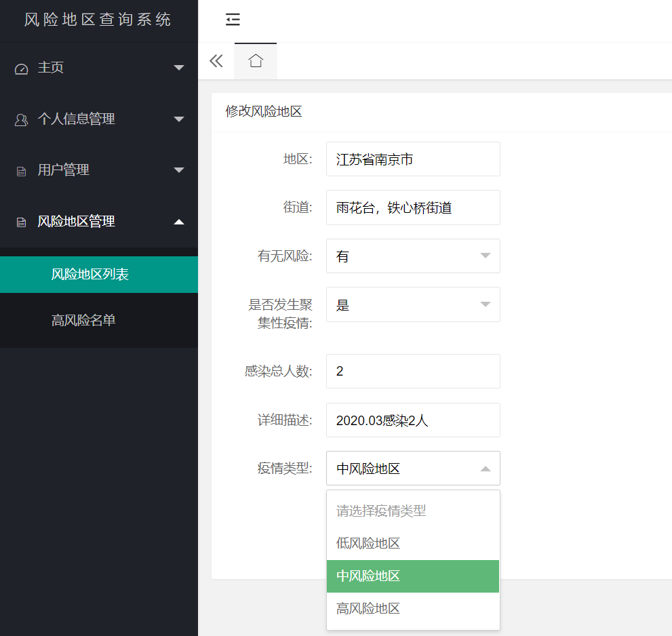Click the double-chevron tab scroll-left icon
This screenshot has width=672, height=636.
[216, 61]
